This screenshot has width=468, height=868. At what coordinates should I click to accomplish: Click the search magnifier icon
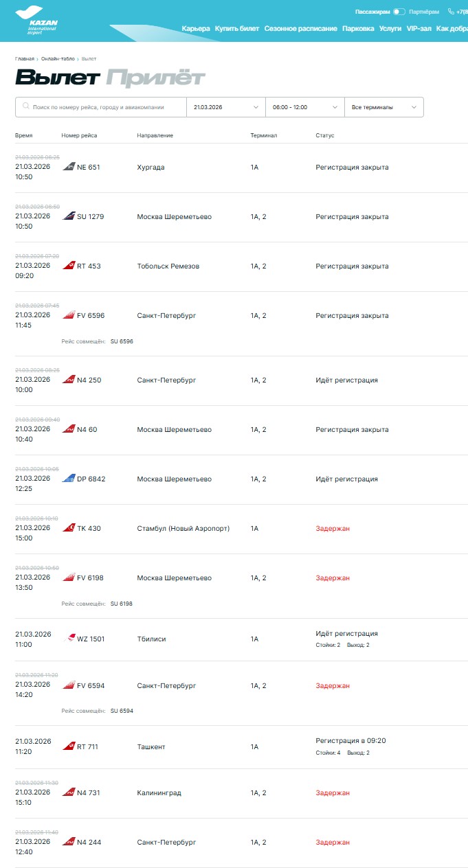(x=26, y=107)
